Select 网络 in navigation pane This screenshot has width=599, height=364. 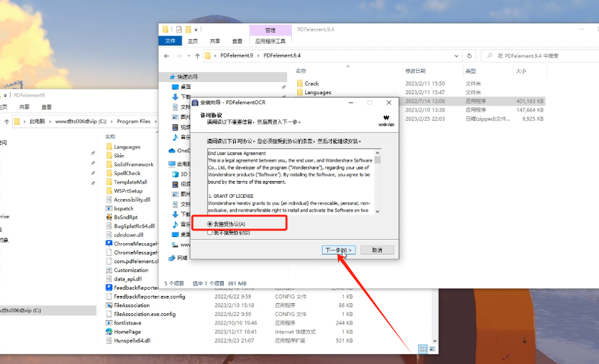click(x=182, y=258)
